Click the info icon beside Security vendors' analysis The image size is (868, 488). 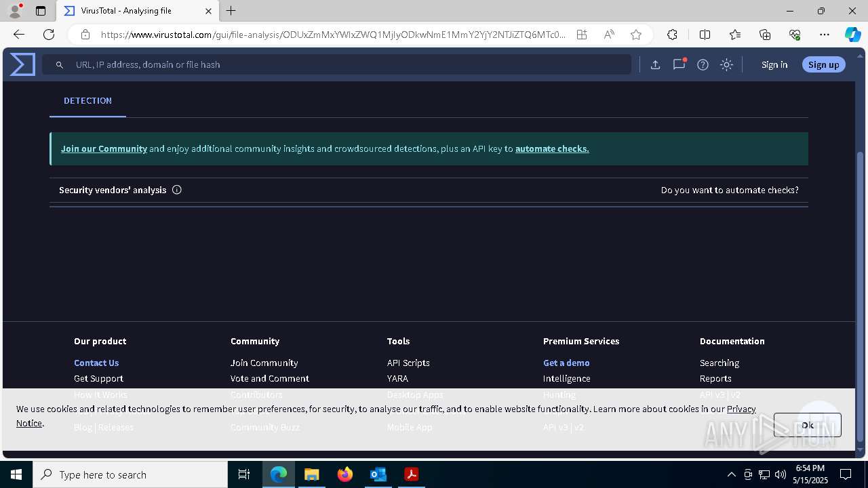tap(177, 190)
